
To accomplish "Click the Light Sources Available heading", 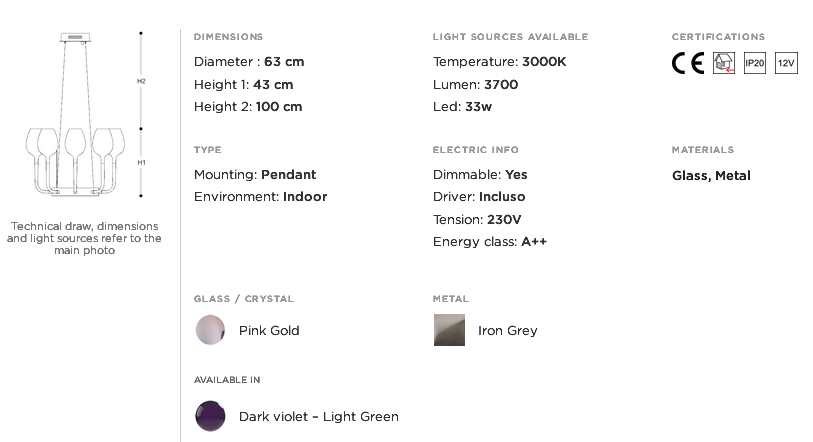I will pyautogui.click(x=511, y=37).
